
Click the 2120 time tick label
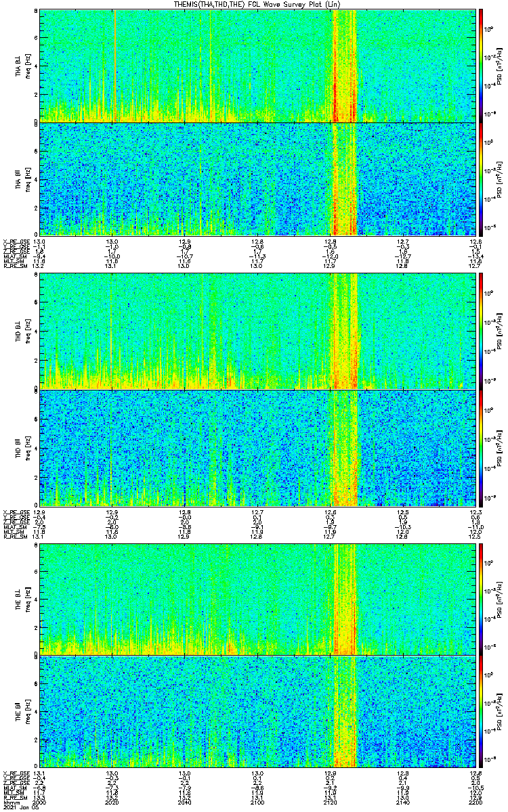click(330, 803)
